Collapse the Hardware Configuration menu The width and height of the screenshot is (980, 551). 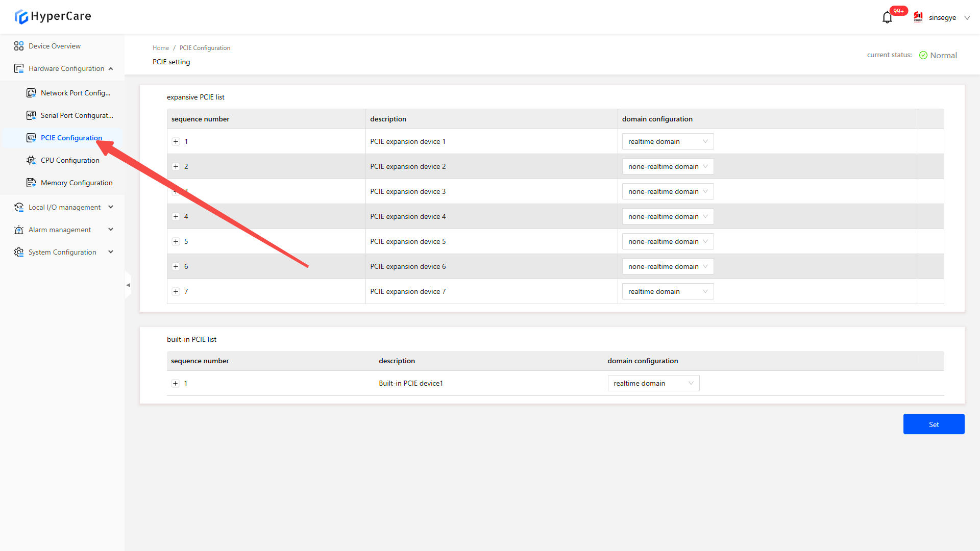tap(111, 68)
